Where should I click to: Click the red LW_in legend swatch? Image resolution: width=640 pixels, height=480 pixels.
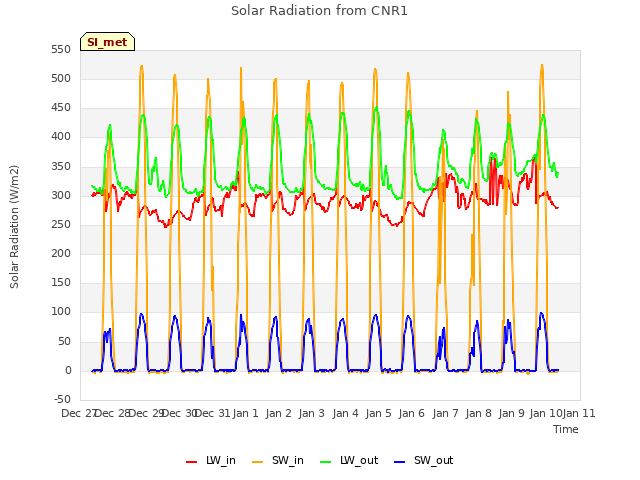pyautogui.click(x=191, y=462)
